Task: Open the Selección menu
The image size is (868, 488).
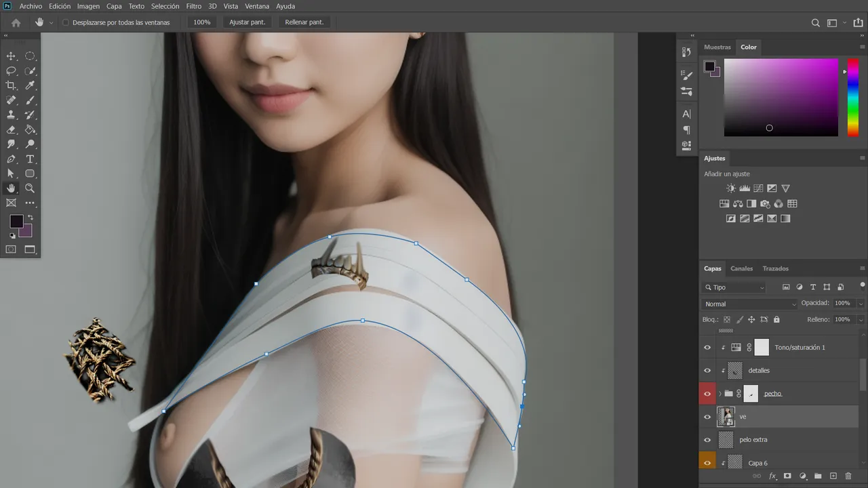Action: tap(165, 6)
